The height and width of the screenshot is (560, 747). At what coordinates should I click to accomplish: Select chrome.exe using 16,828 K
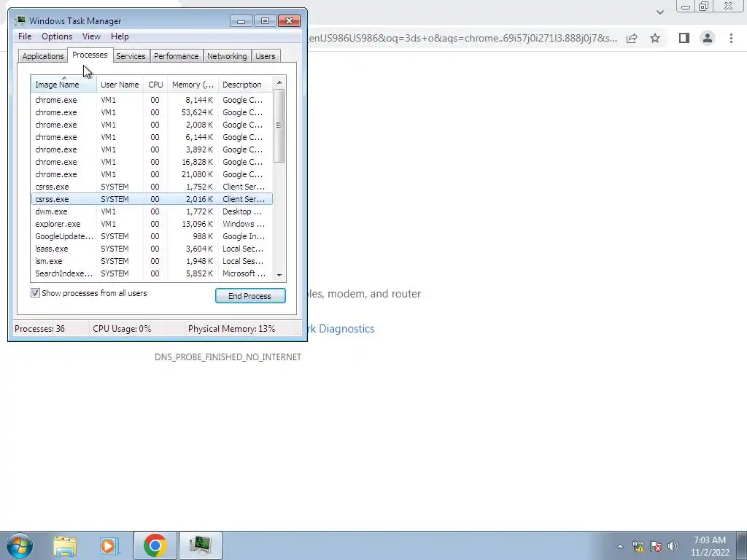tap(152, 162)
